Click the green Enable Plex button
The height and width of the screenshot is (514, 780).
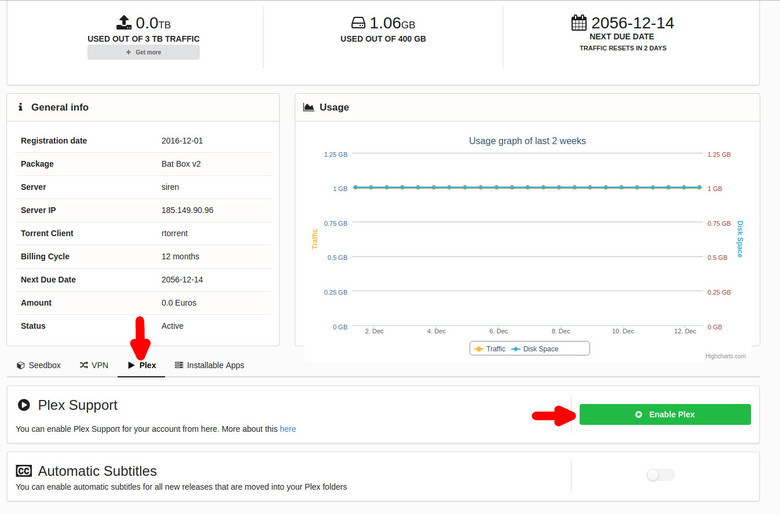[x=665, y=414]
